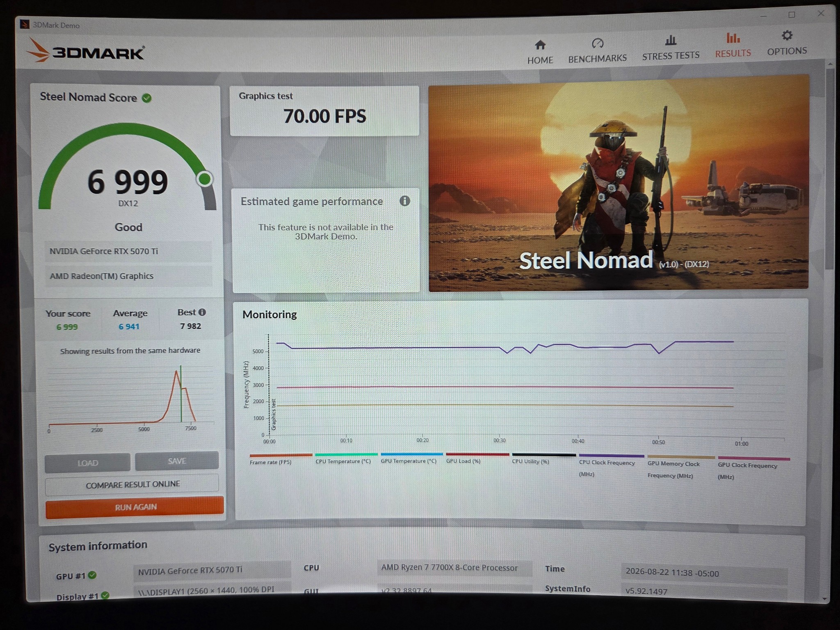The image size is (840, 630).
Task: Click Your score value 6 999
Action: tap(67, 327)
